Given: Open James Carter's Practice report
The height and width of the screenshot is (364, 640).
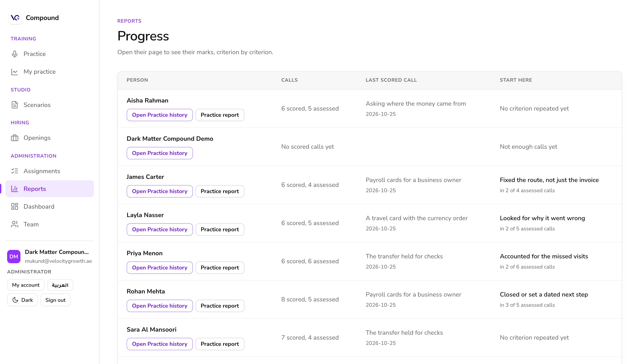Looking at the screenshot, I should 220,191.
